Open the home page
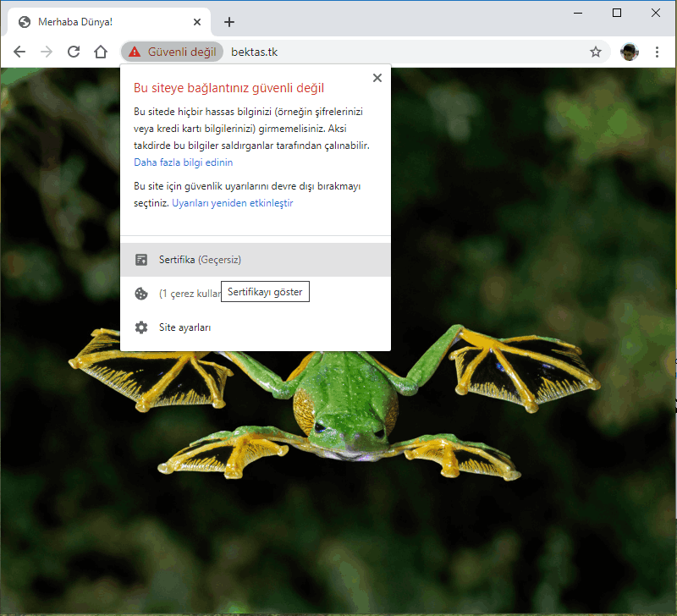This screenshot has height=616, width=677. pyautogui.click(x=101, y=52)
